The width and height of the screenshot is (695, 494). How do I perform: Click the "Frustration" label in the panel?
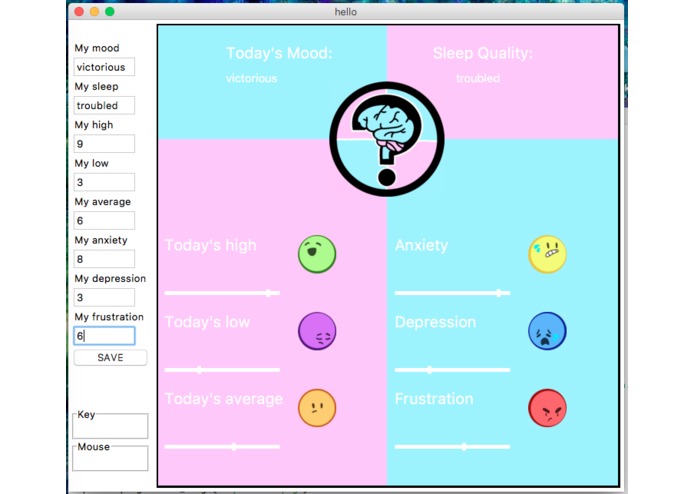click(x=434, y=399)
